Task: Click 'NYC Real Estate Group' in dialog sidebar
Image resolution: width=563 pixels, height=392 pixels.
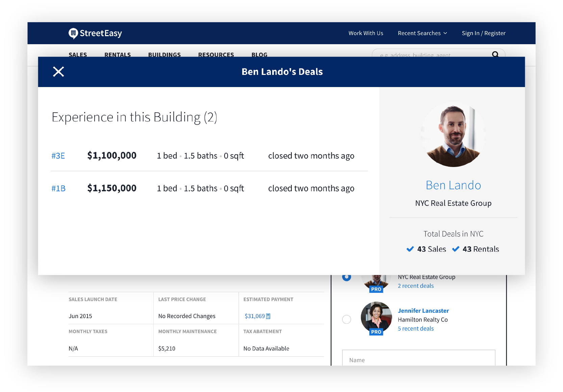Action: [453, 203]
